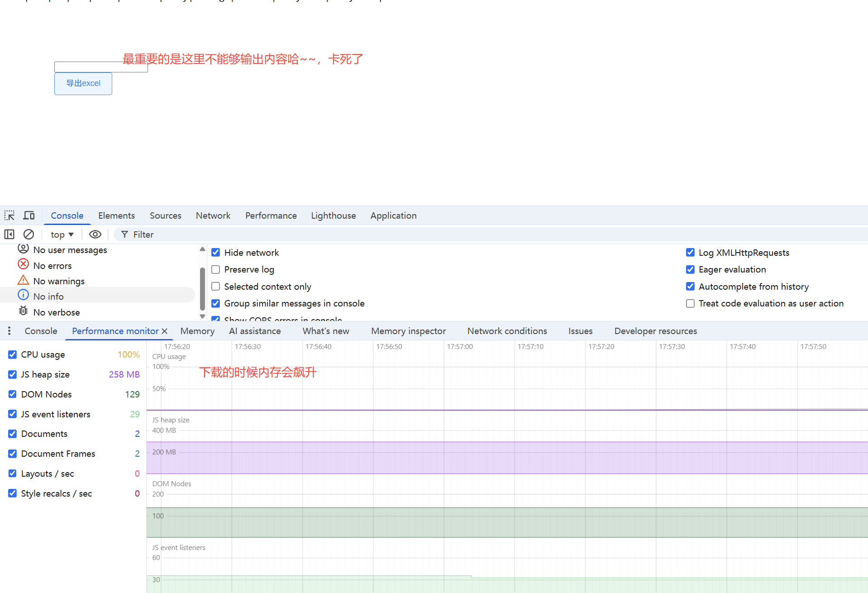Image resolution: width=868 pixels, height=593 pixels.
Task: Open the AI assistance drawer tab
Action: click(255, 331)
